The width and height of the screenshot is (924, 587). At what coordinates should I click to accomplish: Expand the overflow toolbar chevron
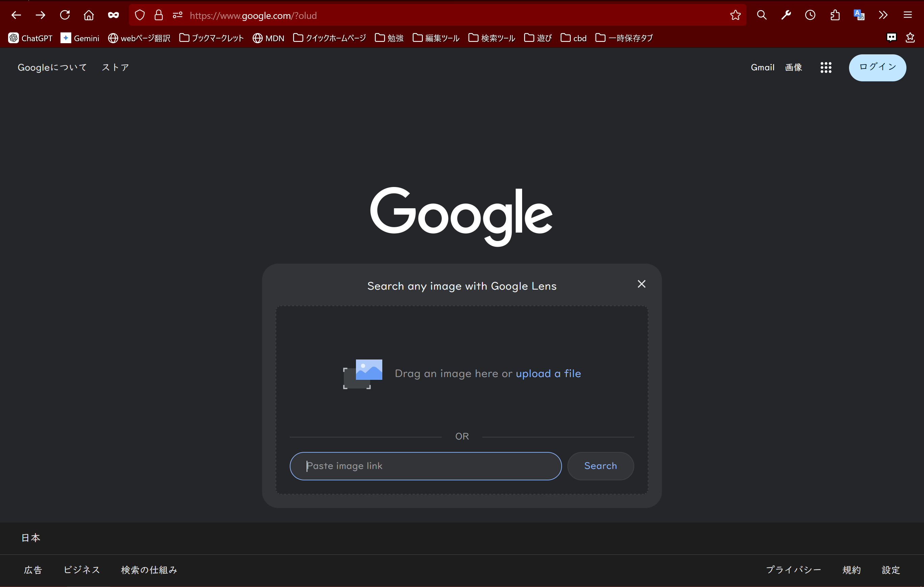[883, 15]
